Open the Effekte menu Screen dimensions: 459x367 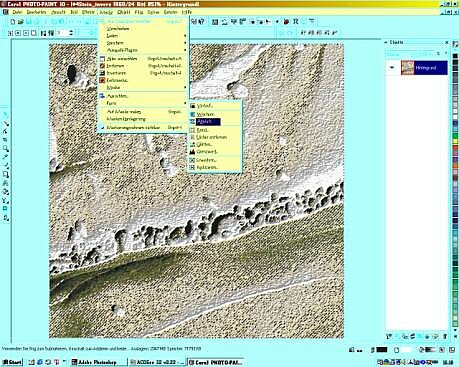coord(88,12)
